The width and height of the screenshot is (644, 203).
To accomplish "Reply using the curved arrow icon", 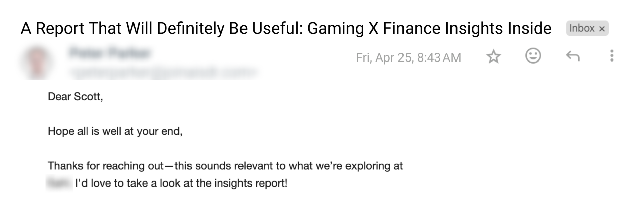I will (x=573, y=56).
